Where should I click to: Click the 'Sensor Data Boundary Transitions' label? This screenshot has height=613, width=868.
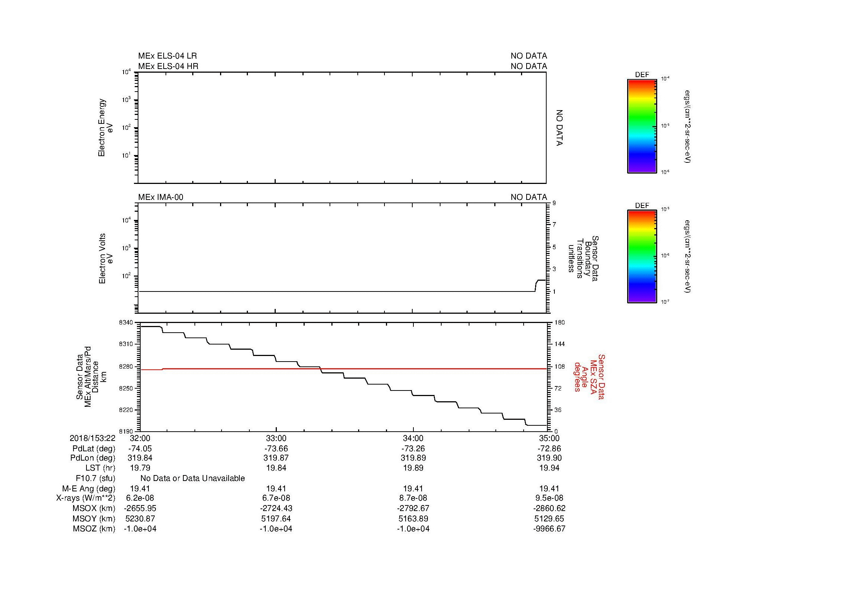click(584, 259)
